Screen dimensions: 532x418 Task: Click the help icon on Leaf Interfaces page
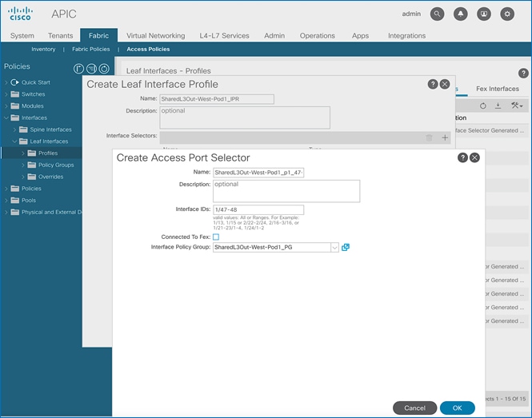[x=523, y=73]
